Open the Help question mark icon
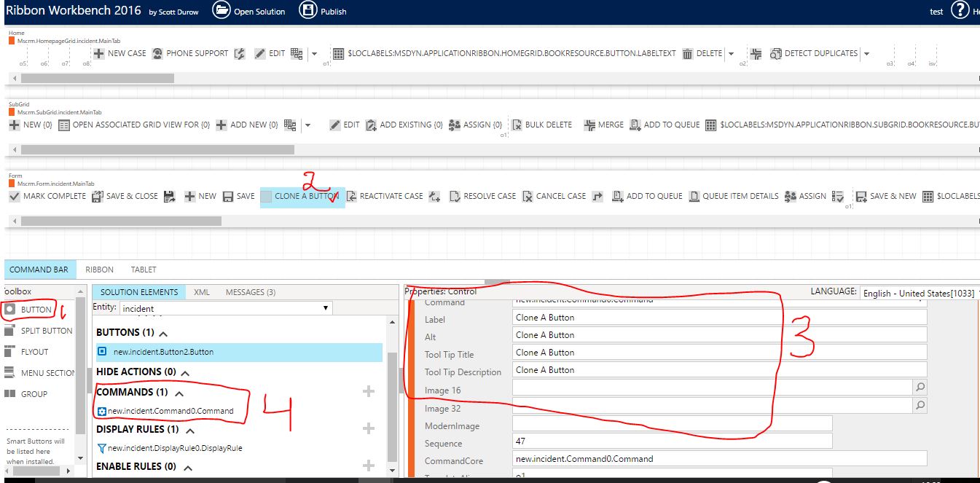980x483 pixels. pyautogui.click(x=960, y=11)
